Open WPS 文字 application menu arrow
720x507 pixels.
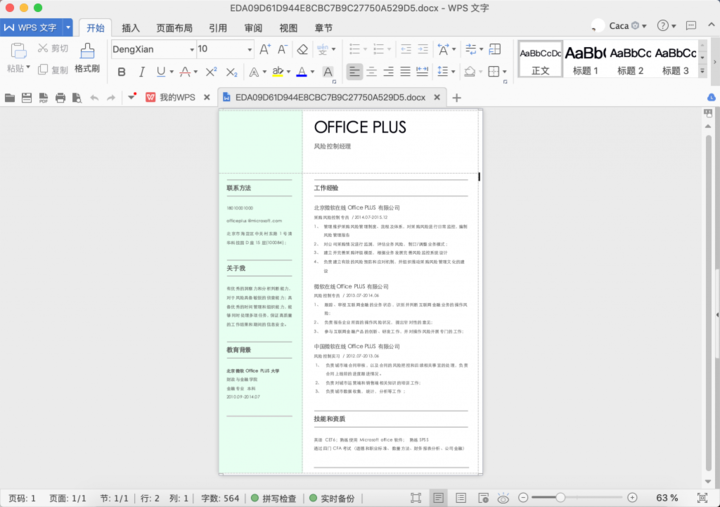click(x=68, y=28)
